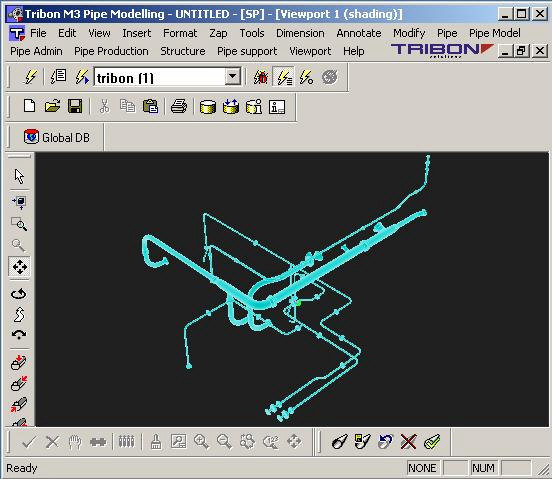This screenshot has height=479, width=552.
Task: Click the lightning bolt run script icon
Action: (x=30, y=77)
